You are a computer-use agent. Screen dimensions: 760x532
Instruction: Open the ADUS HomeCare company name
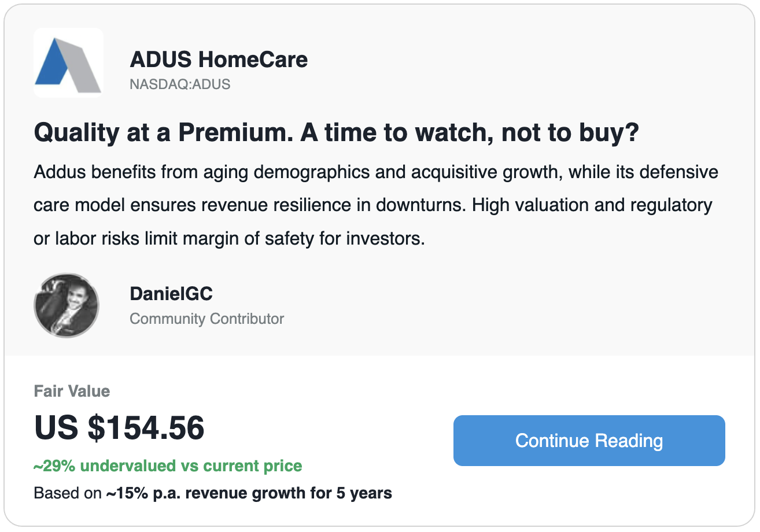219,59
